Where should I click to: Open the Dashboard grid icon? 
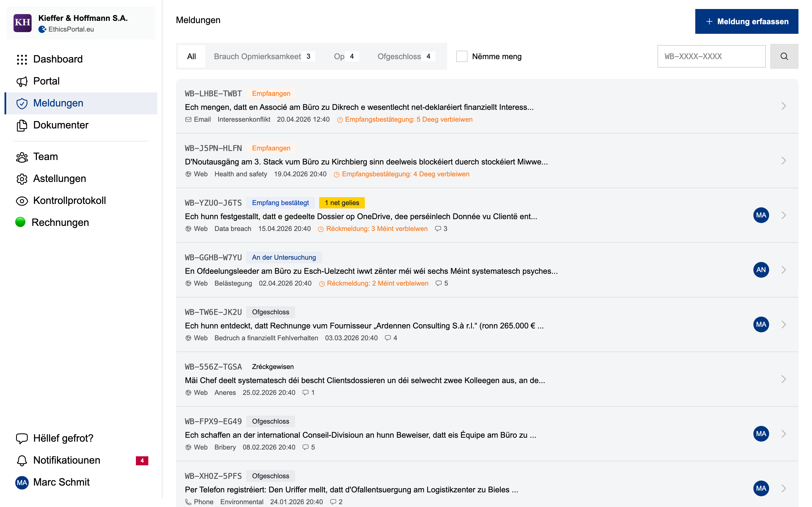22,59
